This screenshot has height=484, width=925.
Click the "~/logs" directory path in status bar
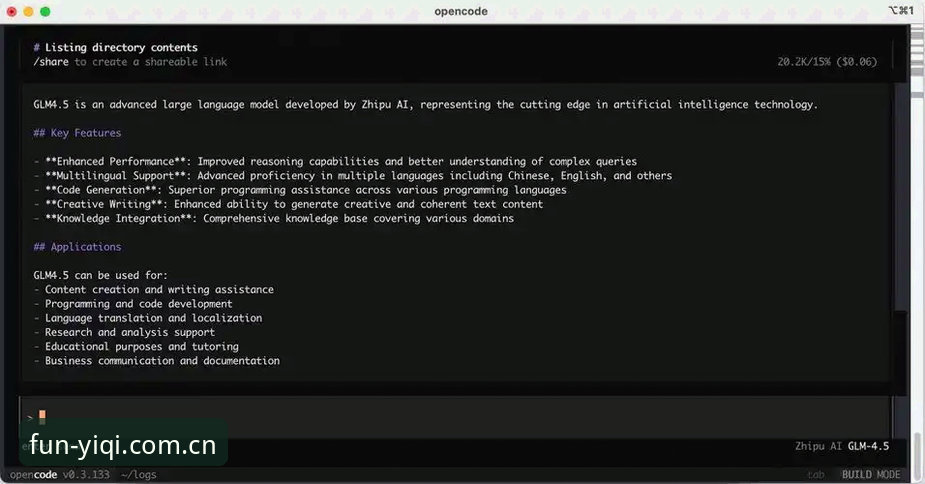click(x=139, y=475)
